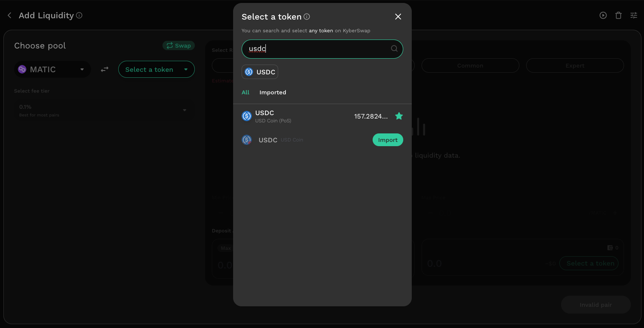Switch to the Imported tab
The image size is (644, 328).
pos(273,92)
